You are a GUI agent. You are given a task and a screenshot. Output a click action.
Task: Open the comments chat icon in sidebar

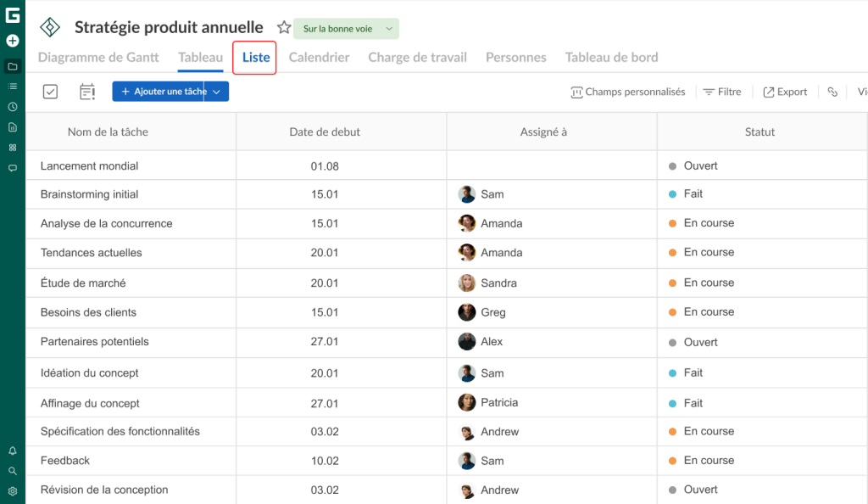click(x=12, y=168)
